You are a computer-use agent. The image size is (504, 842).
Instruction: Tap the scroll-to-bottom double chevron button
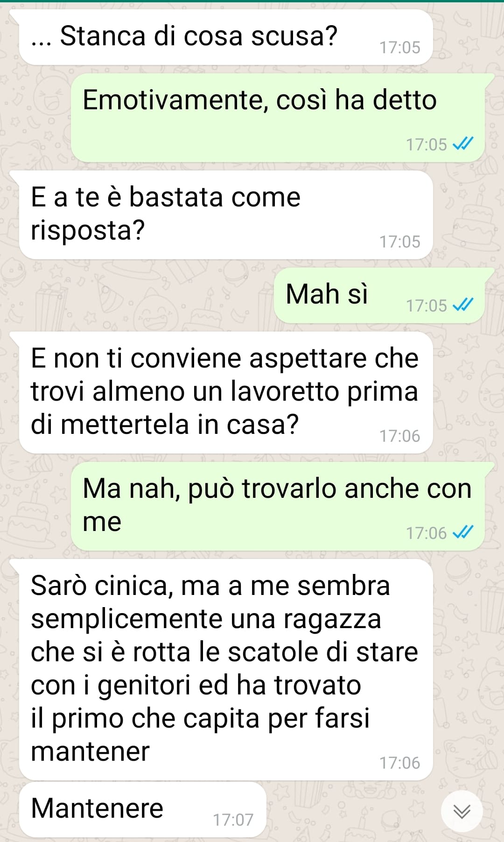pos(462,812)
